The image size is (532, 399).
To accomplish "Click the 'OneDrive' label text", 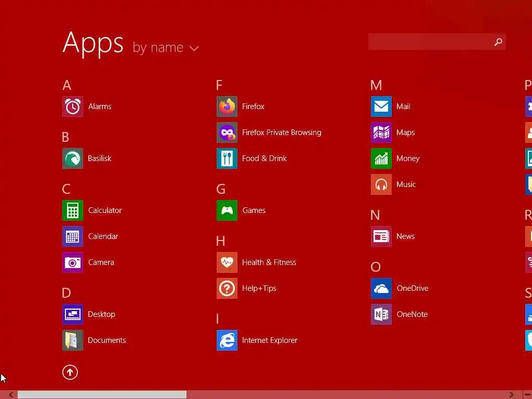I will pos(413,288).
